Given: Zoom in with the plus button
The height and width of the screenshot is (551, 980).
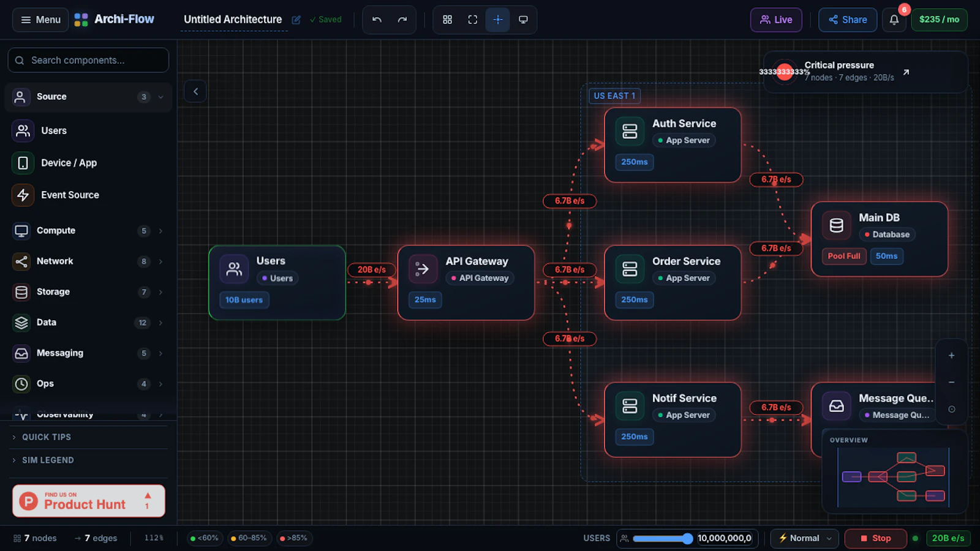Looking at the screenshot, I should point(951,356).
